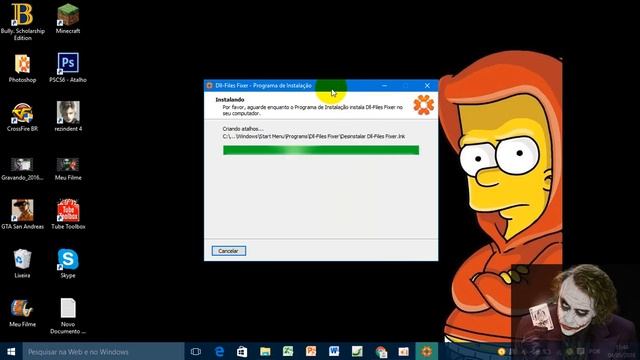Image resolution: width=640 pixels, height=360 pixels.
Task: Click the shortcut file path text line
Action: [x=313, y=136]
